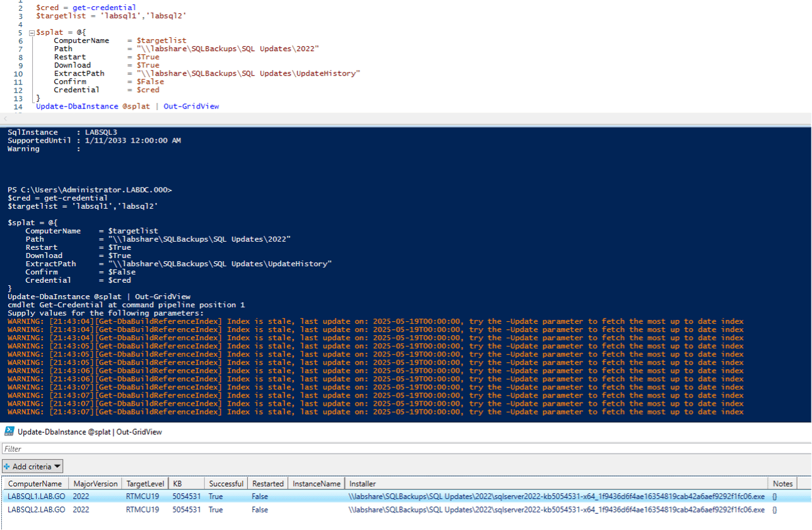Sort by ComputerName column header
The width and height of the screenshot is (812, 530).
[35, 483]
